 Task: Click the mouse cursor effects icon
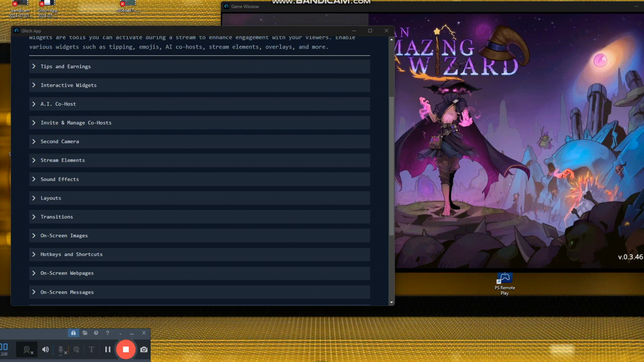click(76, 350)
